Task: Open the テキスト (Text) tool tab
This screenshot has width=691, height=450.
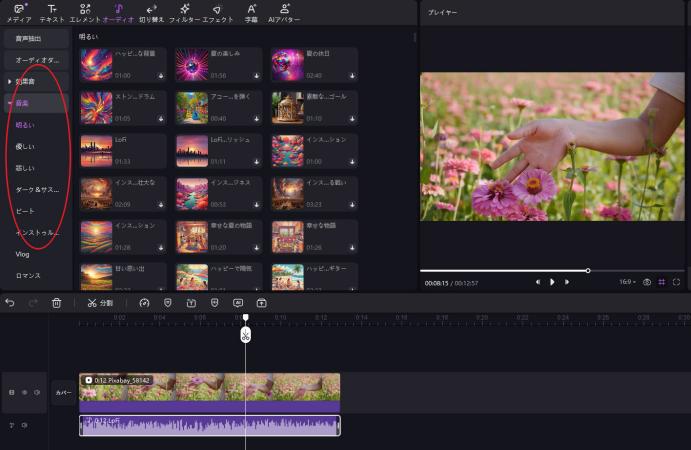Action: (x=51, y=13)
